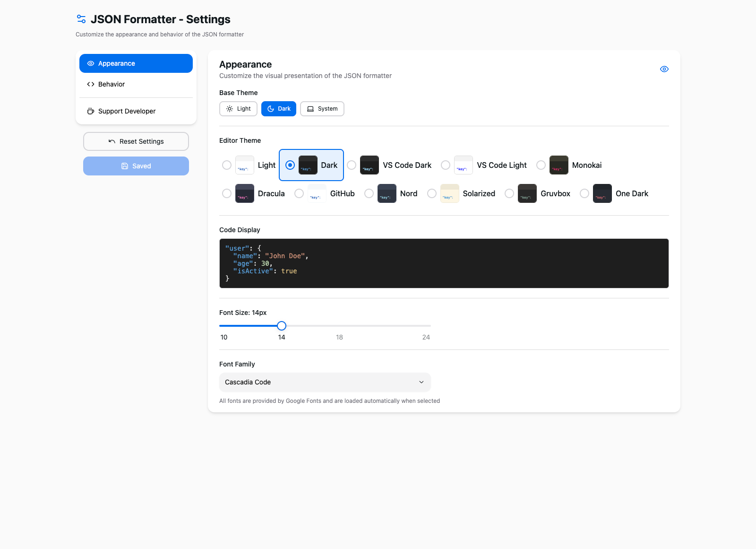The image size is (756, 549).
Task: Select the Solarized radio button
Action: [x=432, y=193]
